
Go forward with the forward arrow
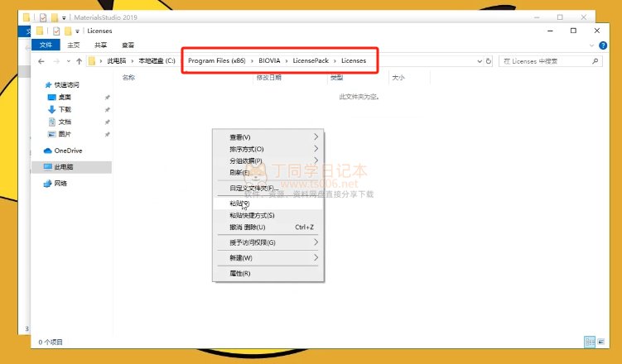pyautogui.click(x=56, y=61)
